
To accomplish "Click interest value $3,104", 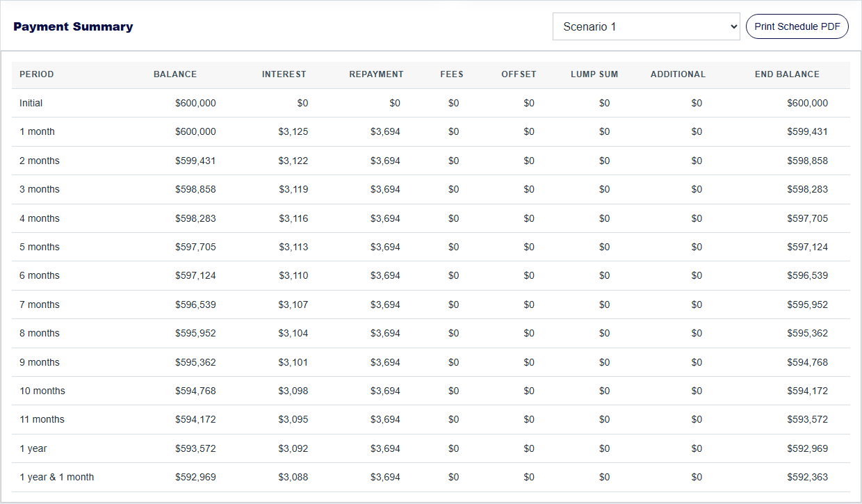I will click(x=293, y=333).
